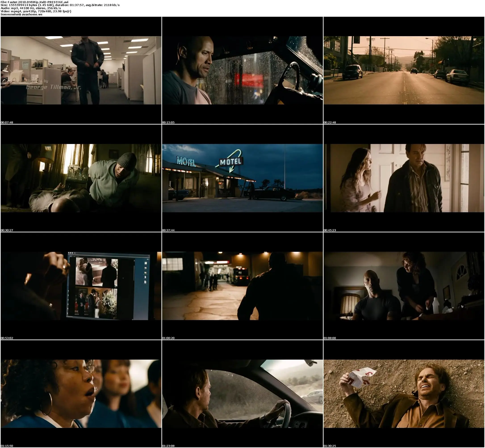Click the thumbnail timestamped 00:45:23
This screenshot has width=485, height=448.
point(404,178)
